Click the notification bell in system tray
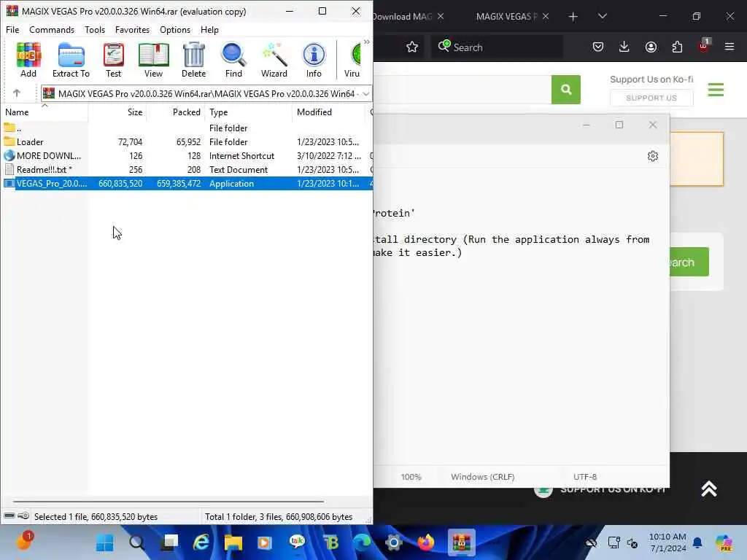747x560 pixels. tap(697, 542)
